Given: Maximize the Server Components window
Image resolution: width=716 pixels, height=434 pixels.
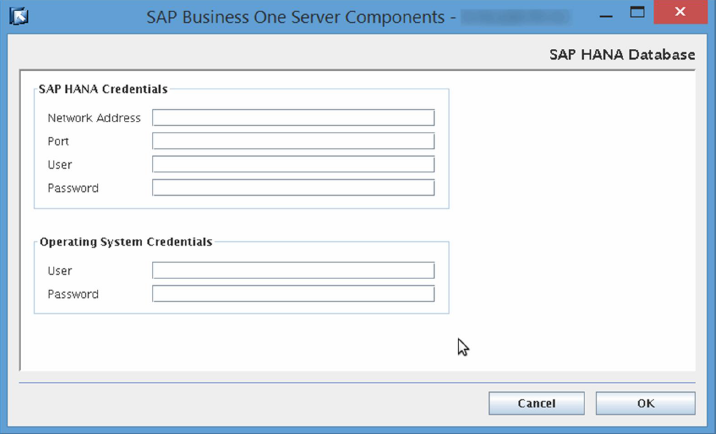Looking at the screenshot, I should click(x=637, y=12).
